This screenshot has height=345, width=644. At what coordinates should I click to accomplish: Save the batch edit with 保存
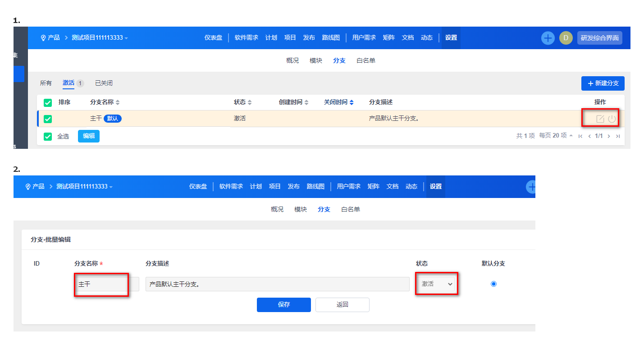click(284, 305)
